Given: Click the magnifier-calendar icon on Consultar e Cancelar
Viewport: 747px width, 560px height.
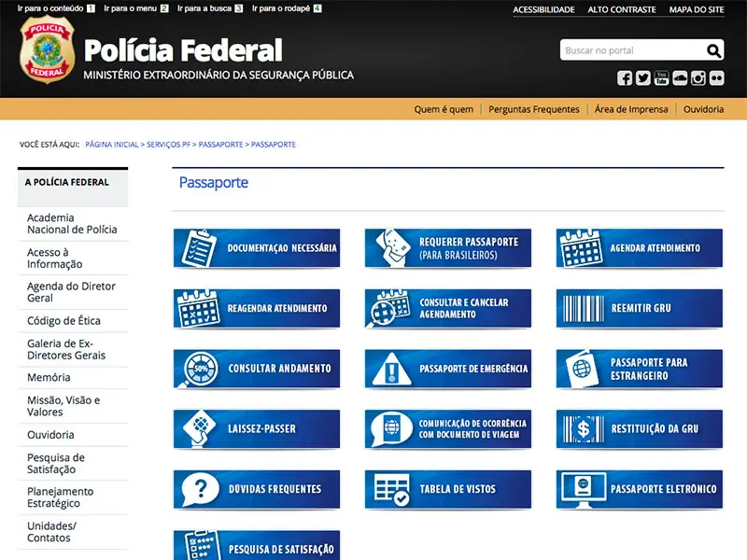Looking at the screenshot, I should click(389, 309).
